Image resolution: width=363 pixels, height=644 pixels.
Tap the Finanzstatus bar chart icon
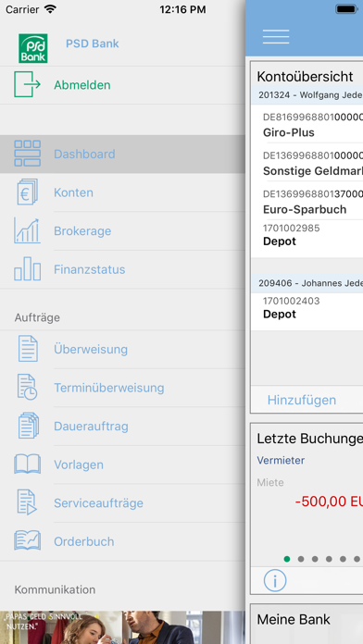point(27,268)
